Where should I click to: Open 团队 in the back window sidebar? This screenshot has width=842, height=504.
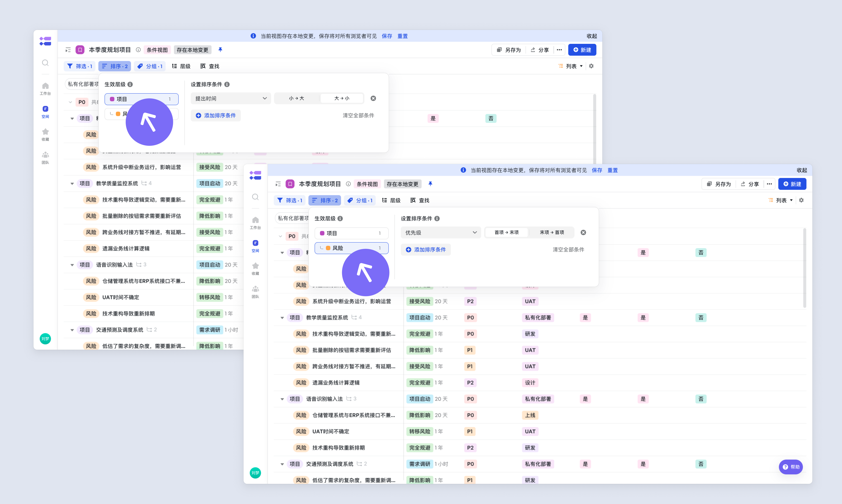pos(45,158)
